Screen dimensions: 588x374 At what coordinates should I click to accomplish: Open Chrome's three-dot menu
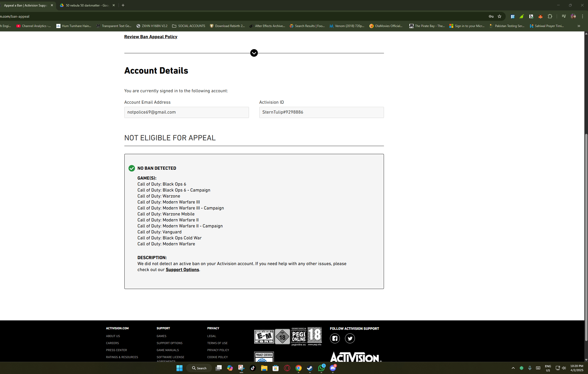point(583,16)
